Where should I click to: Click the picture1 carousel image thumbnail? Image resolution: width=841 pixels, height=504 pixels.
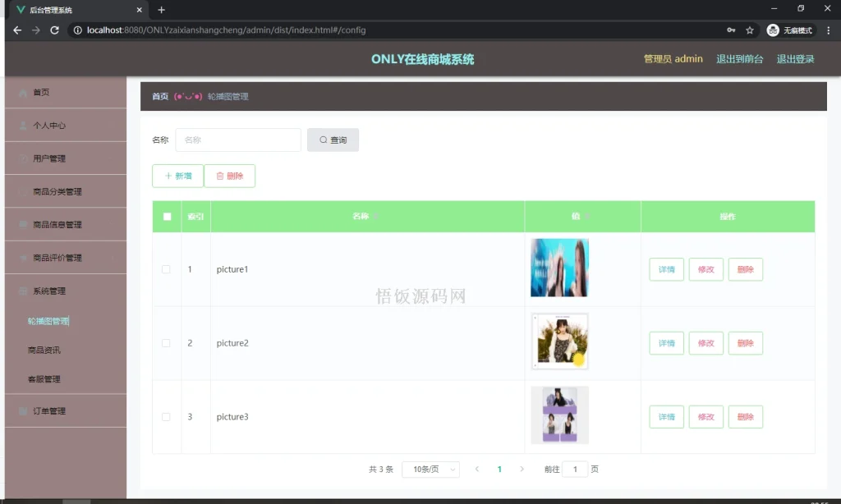[x=559, y=268]
